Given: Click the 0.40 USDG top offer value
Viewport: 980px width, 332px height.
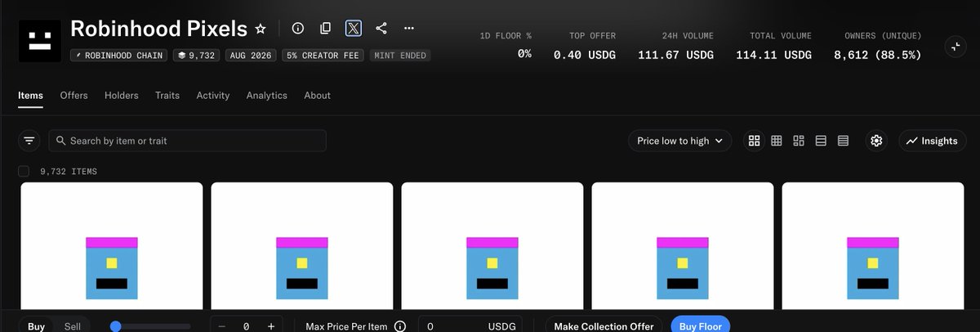Looking at the screenshot, I should tap(585, 55).
